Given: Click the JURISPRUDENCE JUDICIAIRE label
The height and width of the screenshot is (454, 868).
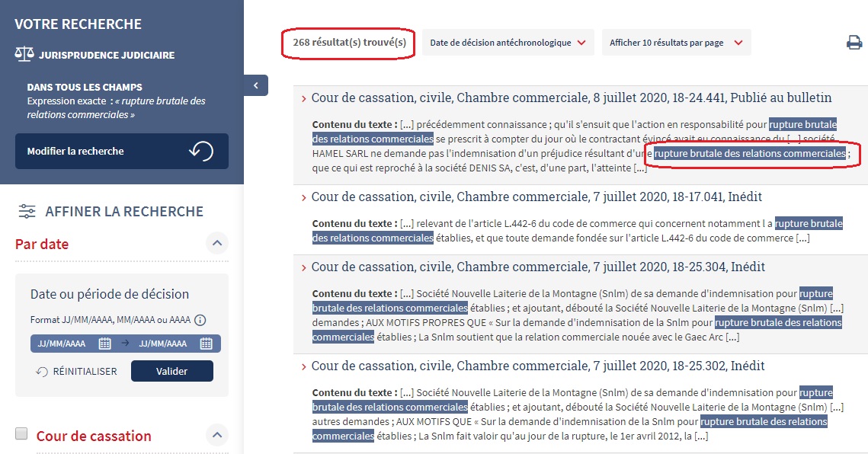Looking at the screenshot, I should click(106, 55).
